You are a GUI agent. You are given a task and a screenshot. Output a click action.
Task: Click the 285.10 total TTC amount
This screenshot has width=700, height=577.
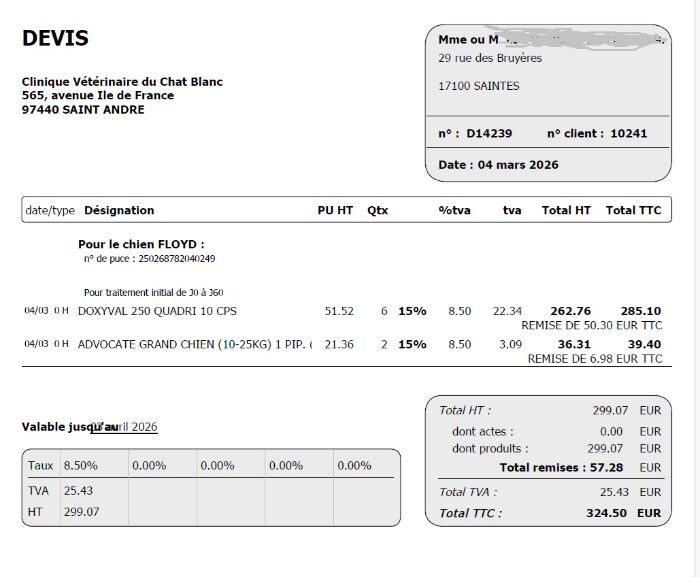(641, 311)
